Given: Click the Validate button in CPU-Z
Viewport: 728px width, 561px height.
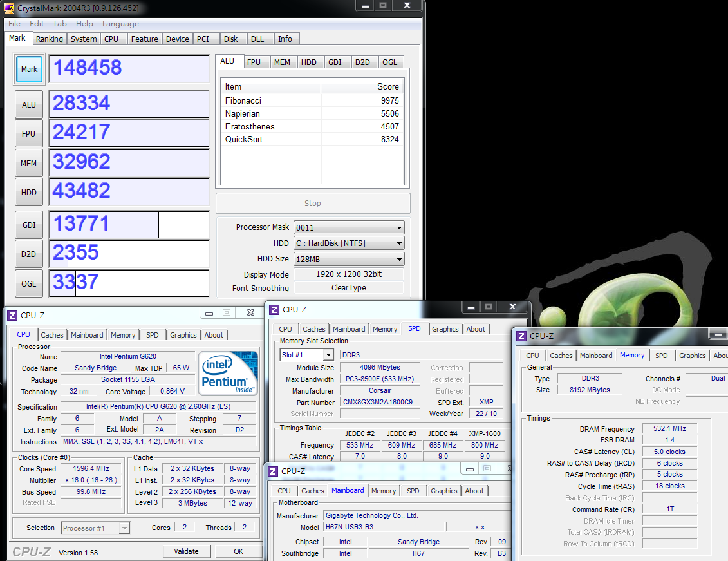Looking at the screenshot, I should pyautogui.click(x=187, y=551).
